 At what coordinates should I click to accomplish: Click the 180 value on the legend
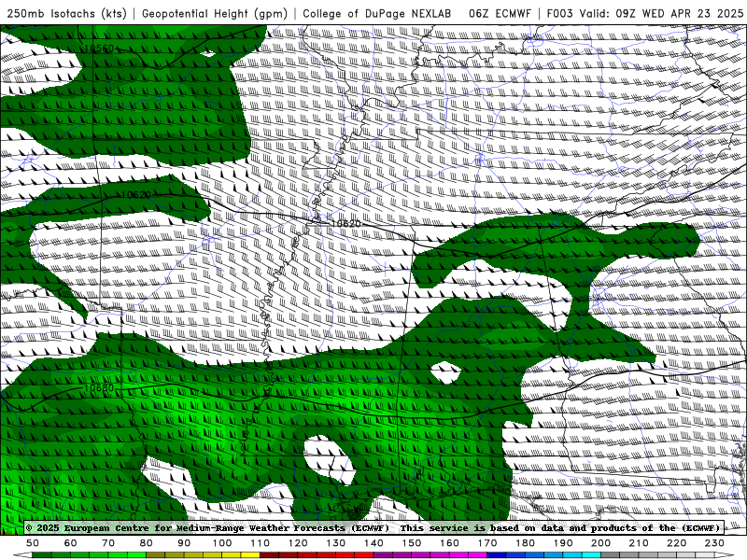pyautogui.click(x=525, y=543)
